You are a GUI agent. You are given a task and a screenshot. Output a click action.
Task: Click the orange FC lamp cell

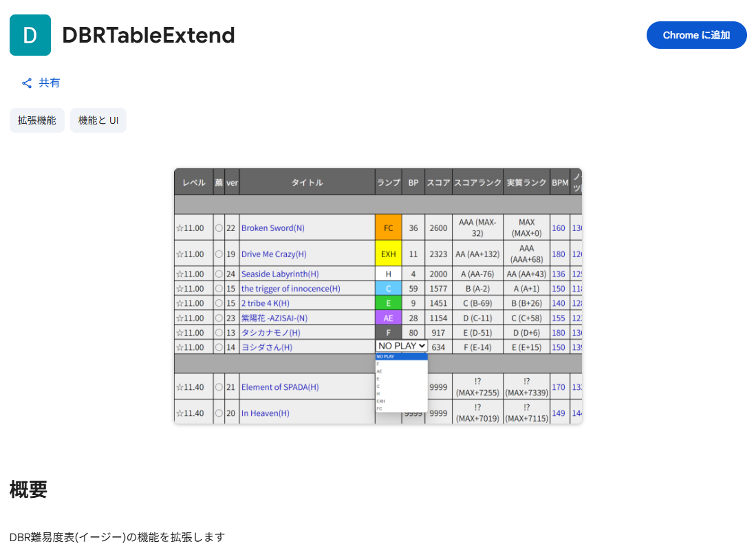[388, 228]
